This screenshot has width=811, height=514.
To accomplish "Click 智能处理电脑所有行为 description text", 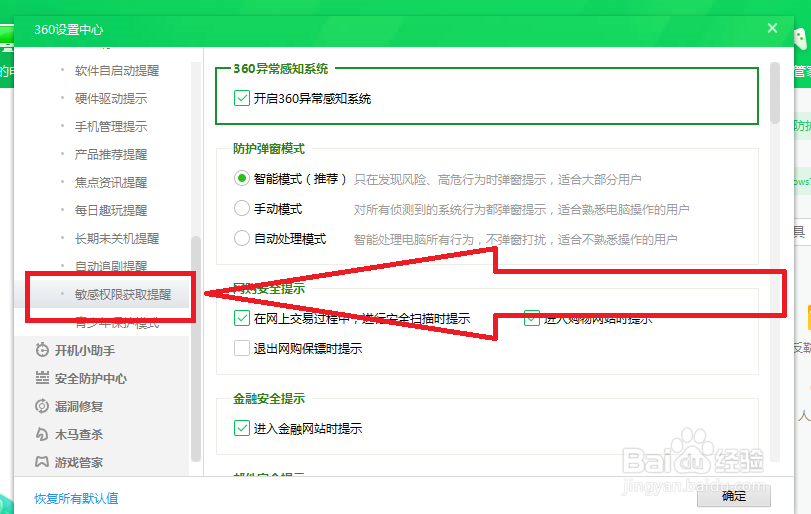I will pos(516,239).
